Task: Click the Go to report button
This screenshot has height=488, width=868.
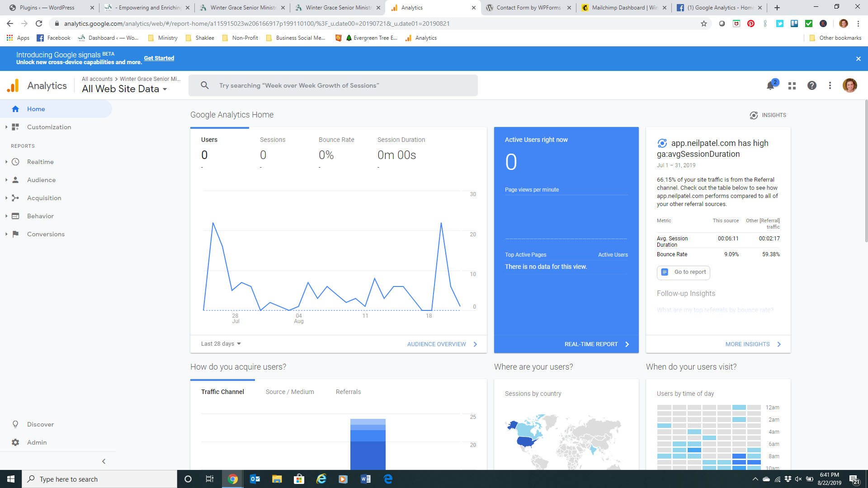Action: pos(684,272)
